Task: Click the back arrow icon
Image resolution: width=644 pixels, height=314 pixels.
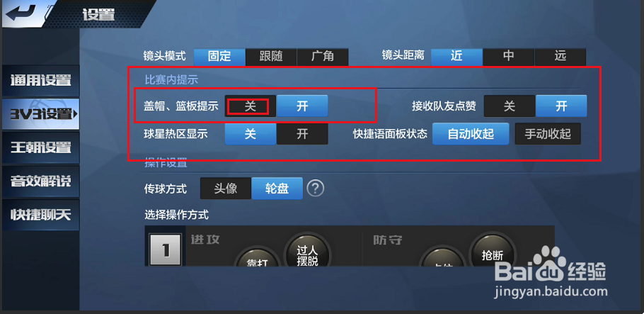Action: pos(20,13)
